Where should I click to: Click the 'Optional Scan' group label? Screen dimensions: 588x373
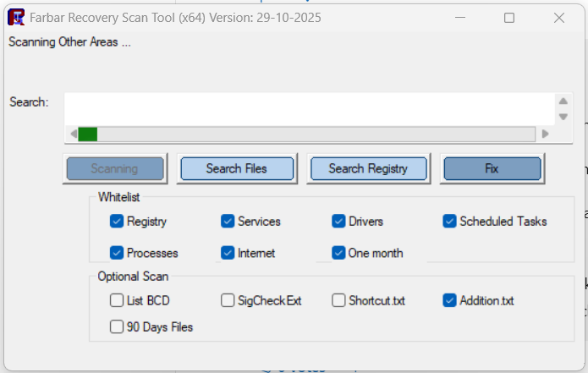click(x=133, y=277)
